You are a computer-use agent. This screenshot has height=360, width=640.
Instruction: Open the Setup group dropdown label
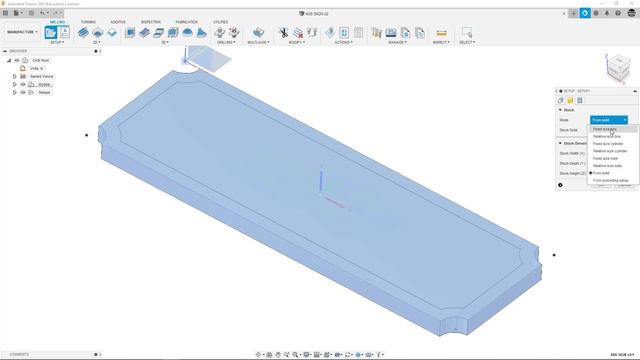pyautogui.click(x=57, y=42)
